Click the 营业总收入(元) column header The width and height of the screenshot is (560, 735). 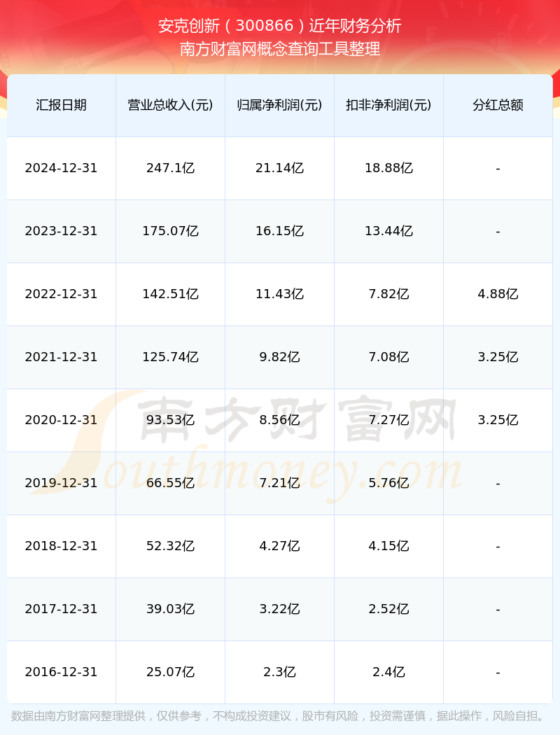pos(170,105)
